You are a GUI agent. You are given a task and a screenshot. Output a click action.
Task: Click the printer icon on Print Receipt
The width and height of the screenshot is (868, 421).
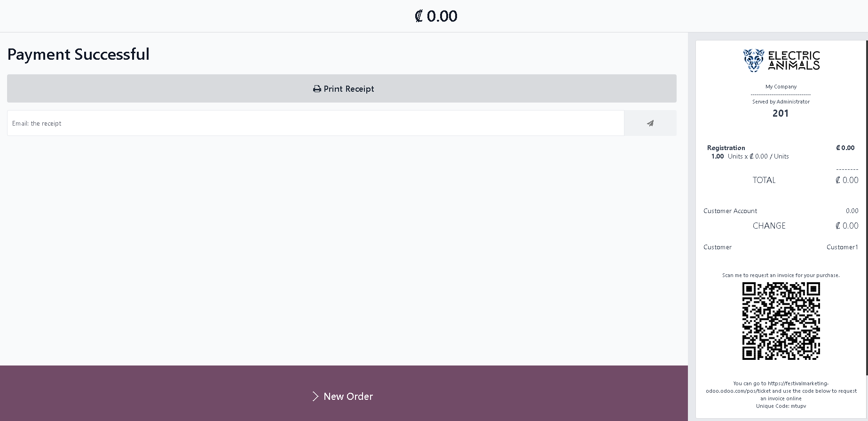click(x=317, y=89)
